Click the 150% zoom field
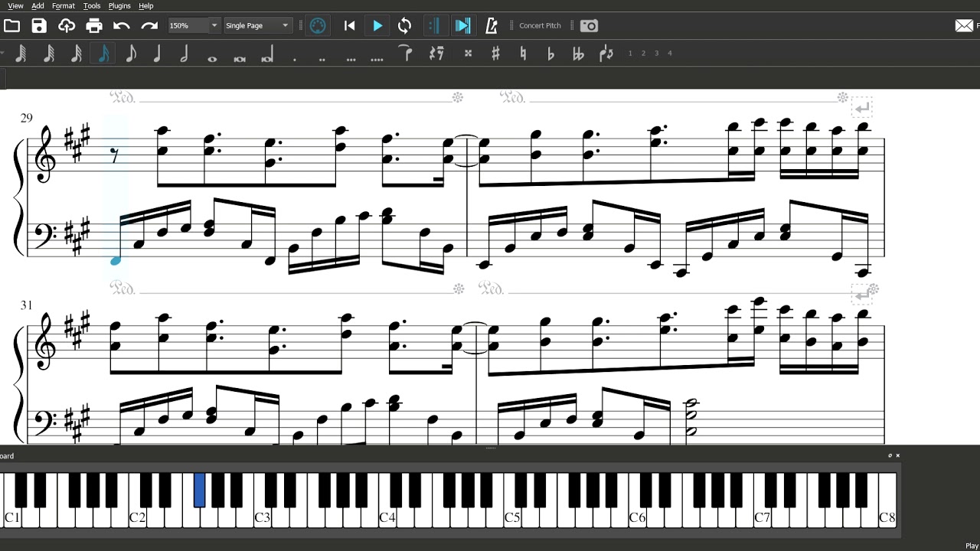Viewport: 980px width, 551px height. (x=188, y=25)
